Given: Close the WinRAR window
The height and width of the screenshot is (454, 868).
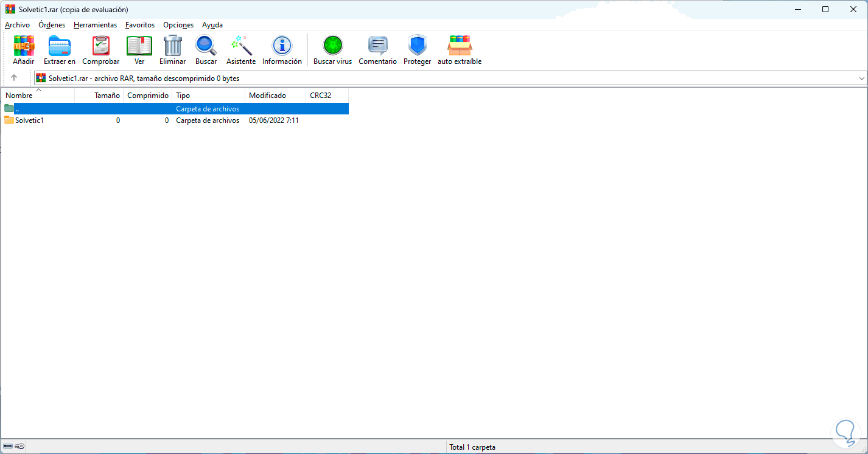Looking at the screenshot, I should coord(853,9).
